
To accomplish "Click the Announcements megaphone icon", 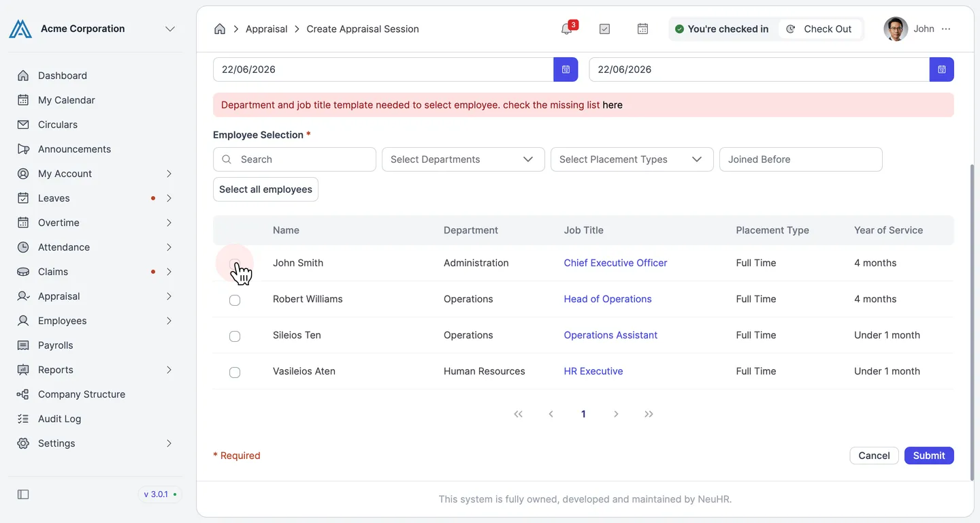I will [x=23, y=149].
